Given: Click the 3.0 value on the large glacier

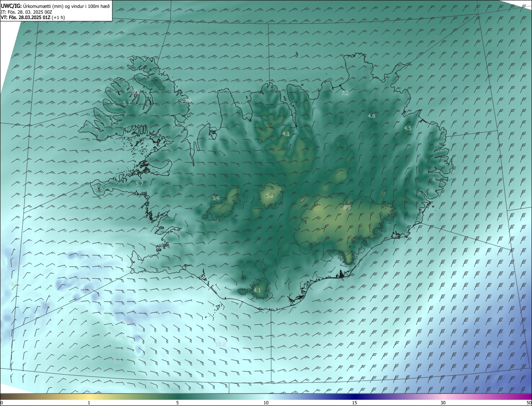Looking at the screenshot, I should (347, 207).
